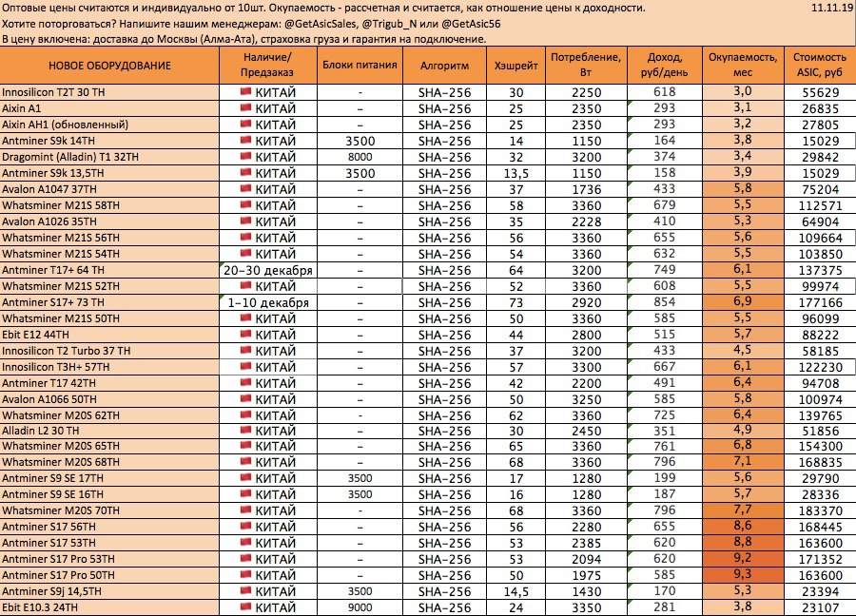Click the payback cell 9,2
Image resolution: width=856 pixels, height=616 pixels.
coord(743,559)
